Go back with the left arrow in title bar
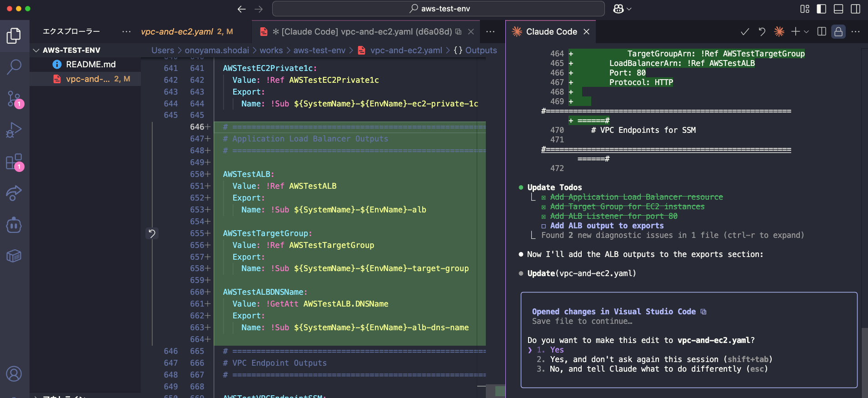 [242, 9]
